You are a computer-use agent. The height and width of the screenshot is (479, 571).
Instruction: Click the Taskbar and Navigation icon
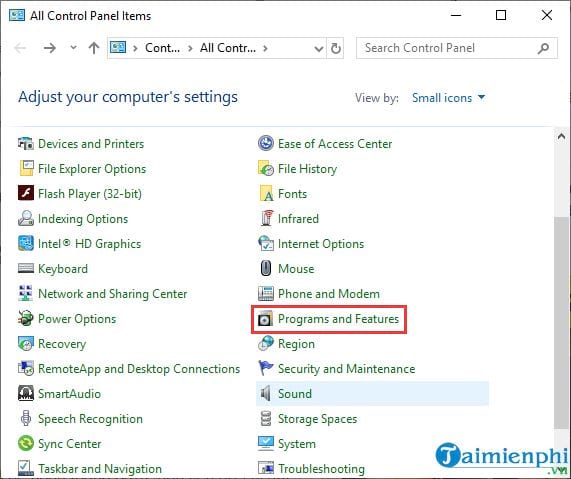coord(25,468)
